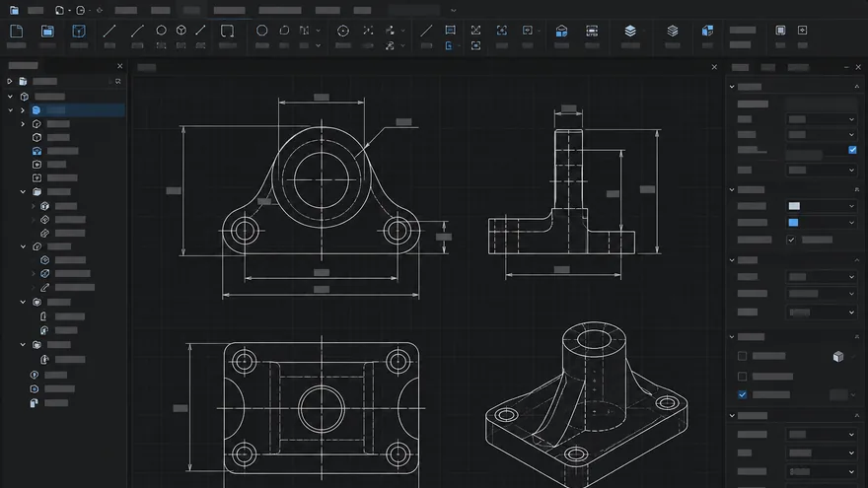The image size is (868, 488).
Task: Click the sparkle-in-square icon in the toolbar
Action: point(802,30)
